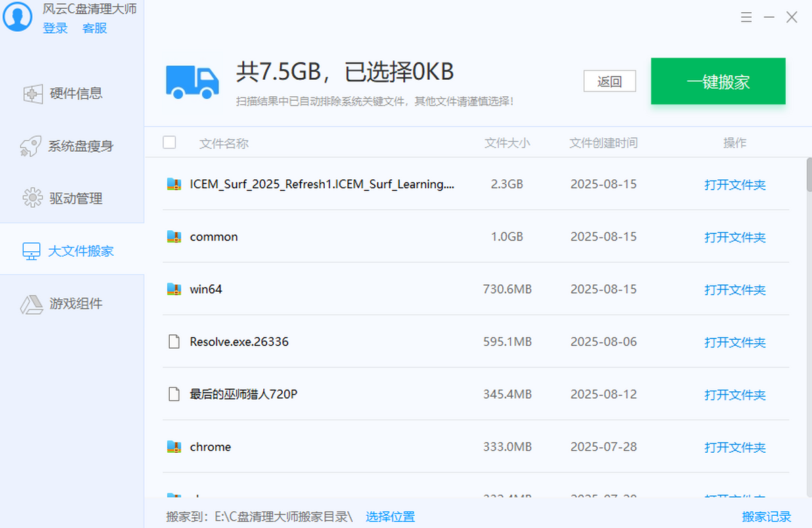Click the user avatar profile icon

[x=17, y=16]
